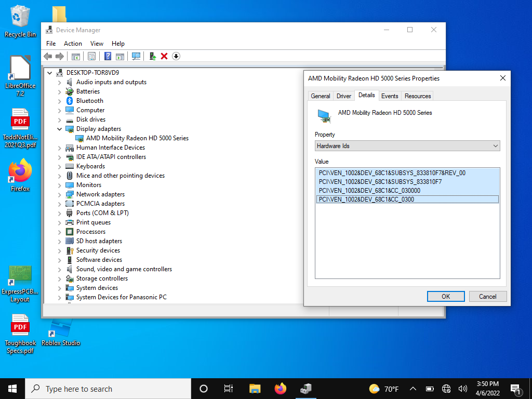Click the Cancel button in Properties dialog
Viewport: 532px width, 399px height.
487,297
